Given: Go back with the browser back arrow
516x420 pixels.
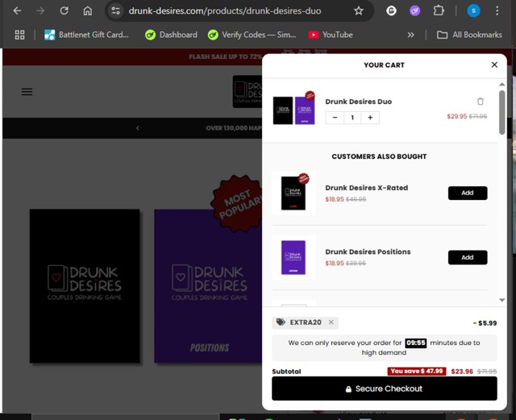Looking at the screenshot, I should click(17, 10).
